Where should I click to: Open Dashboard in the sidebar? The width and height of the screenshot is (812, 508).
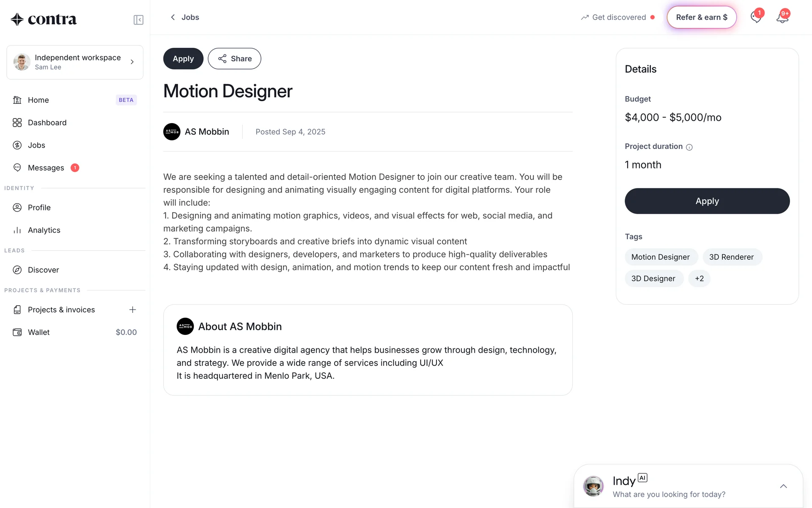[47, 123]
